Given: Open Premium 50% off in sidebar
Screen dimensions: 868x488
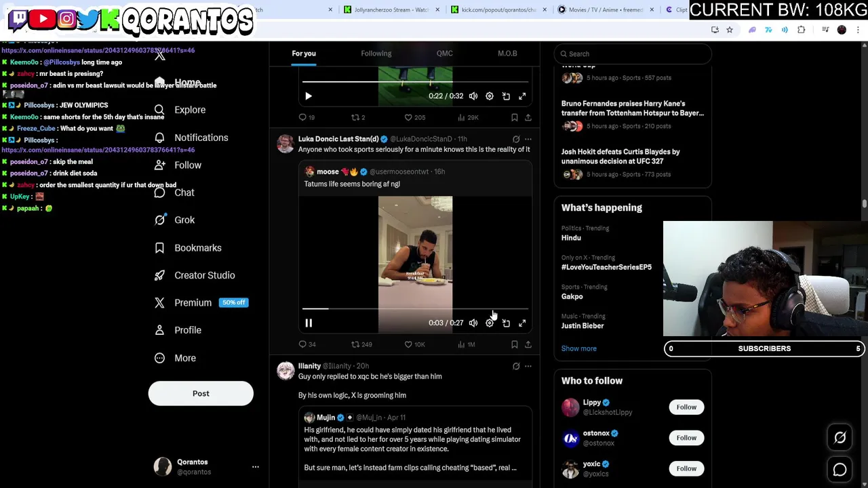Looking at the screenshot, I should coord(201,302).
